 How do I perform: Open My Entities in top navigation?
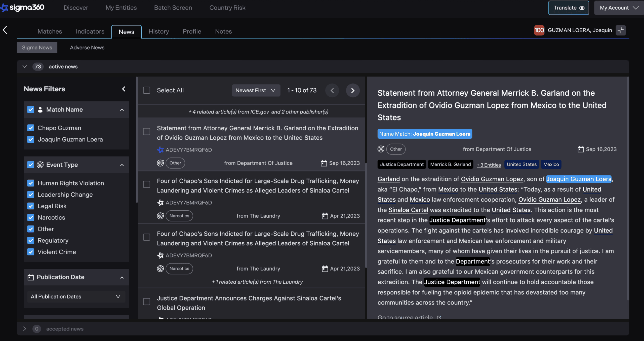pos(121,8)
